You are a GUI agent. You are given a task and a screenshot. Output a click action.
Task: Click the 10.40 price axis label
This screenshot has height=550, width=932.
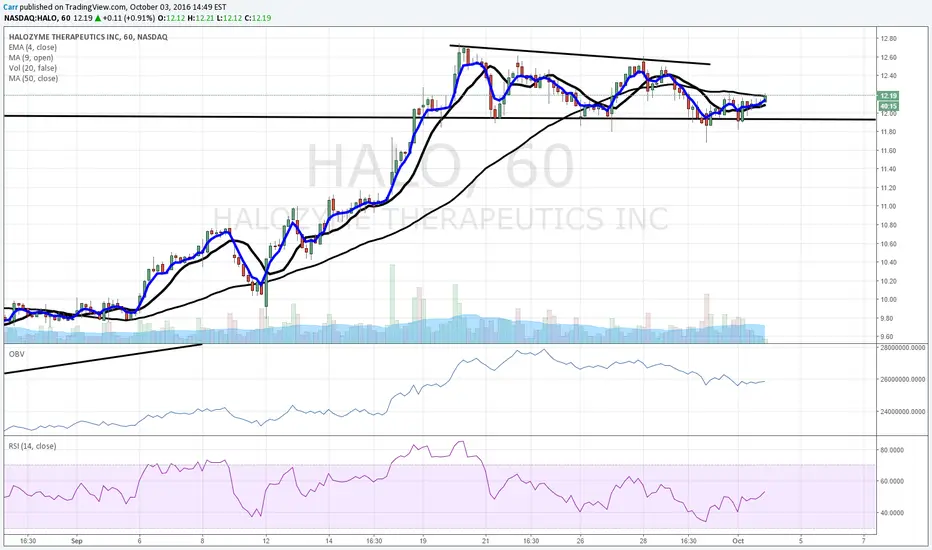click(x=889, y=262)
